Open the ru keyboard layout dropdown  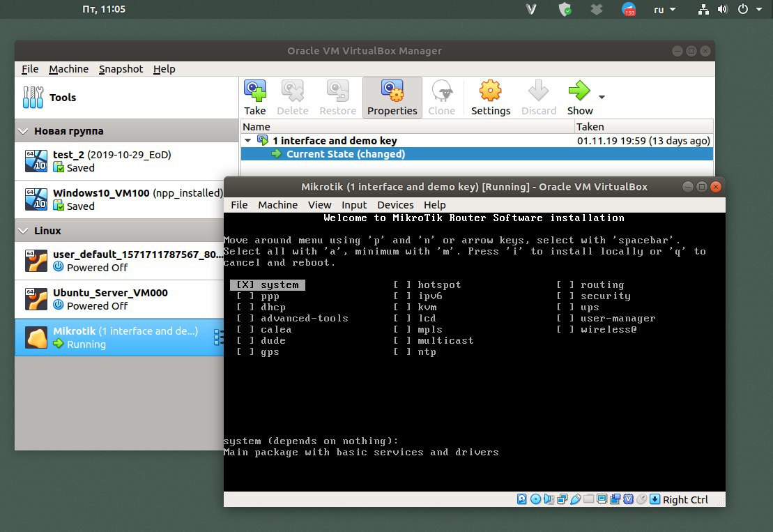pos(664,9)
